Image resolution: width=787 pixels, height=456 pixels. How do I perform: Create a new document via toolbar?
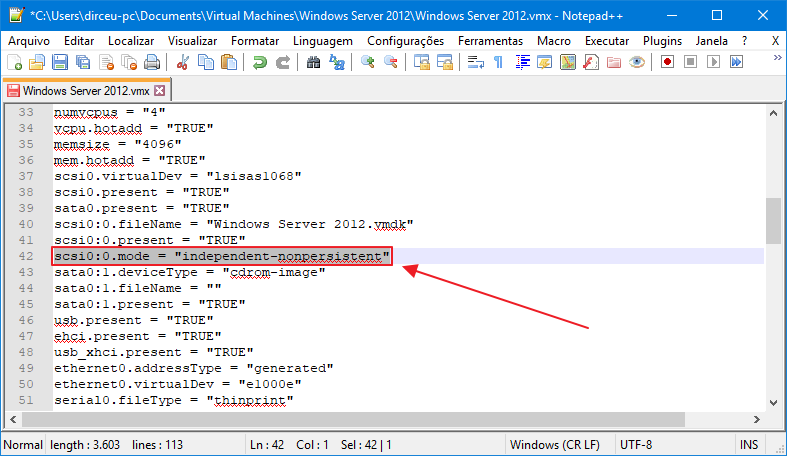(15, 63)
